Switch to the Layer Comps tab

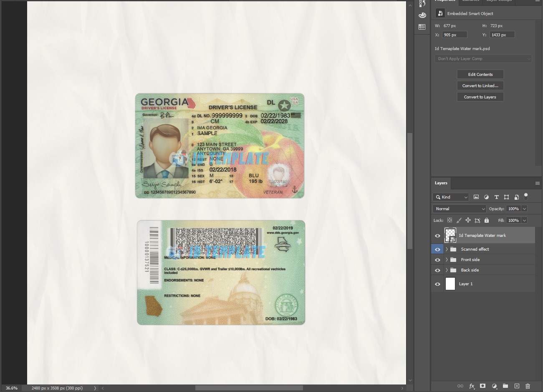coord(499,2)
